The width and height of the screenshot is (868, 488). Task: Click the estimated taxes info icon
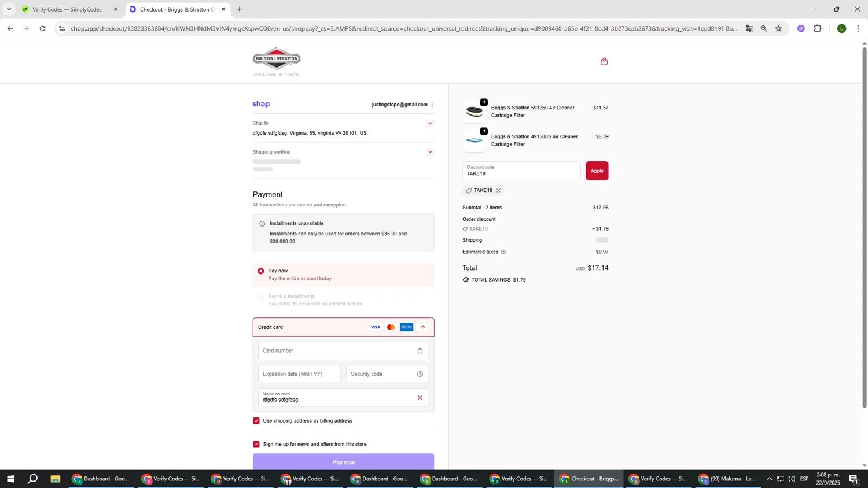click(503, 252)
